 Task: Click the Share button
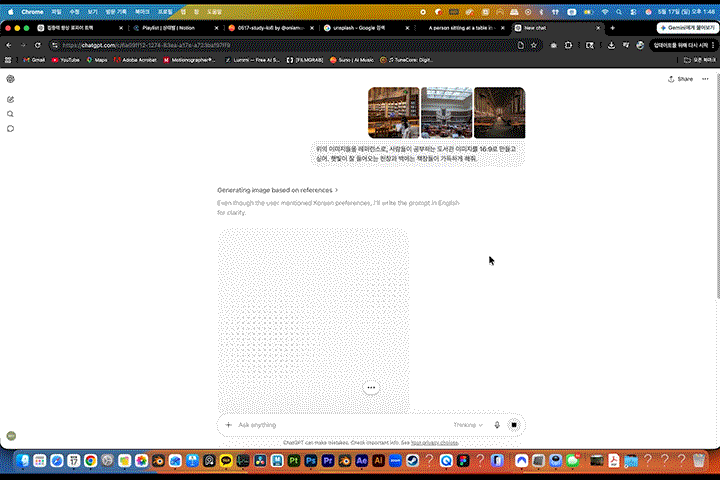click(681, 79)
